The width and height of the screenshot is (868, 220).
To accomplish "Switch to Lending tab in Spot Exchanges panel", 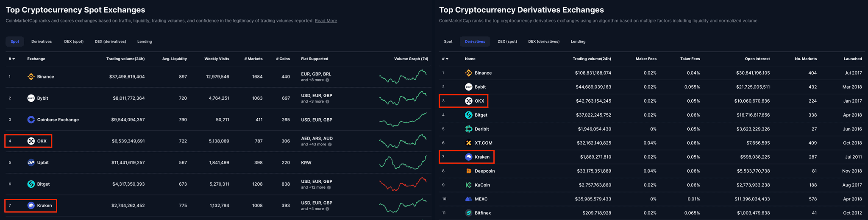I will tap(145, 42).
